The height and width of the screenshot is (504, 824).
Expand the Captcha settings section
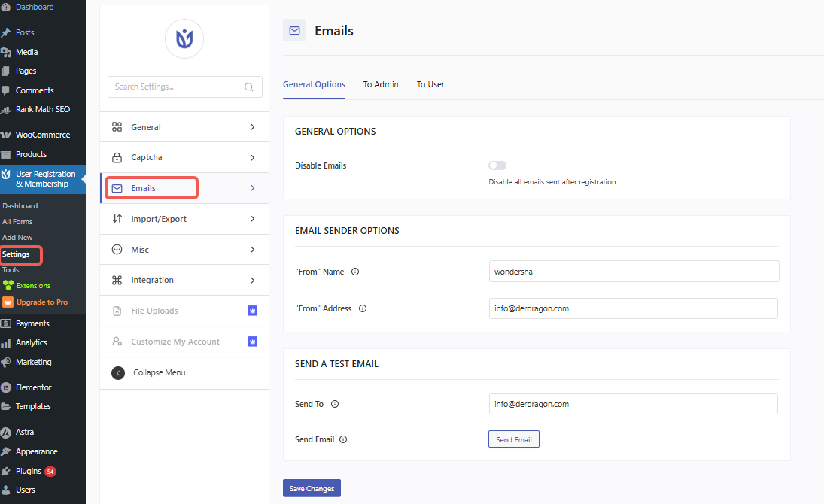[253, 158]
